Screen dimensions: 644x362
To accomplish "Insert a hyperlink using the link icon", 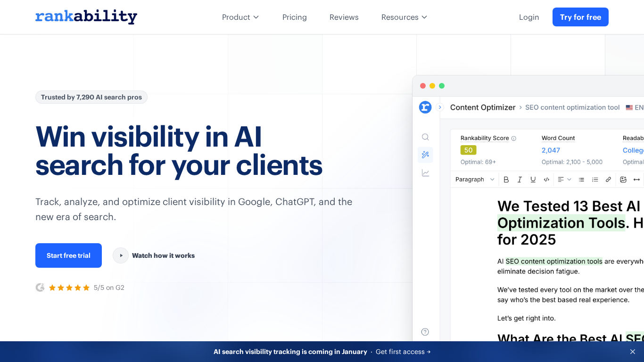I will (608, 179).
